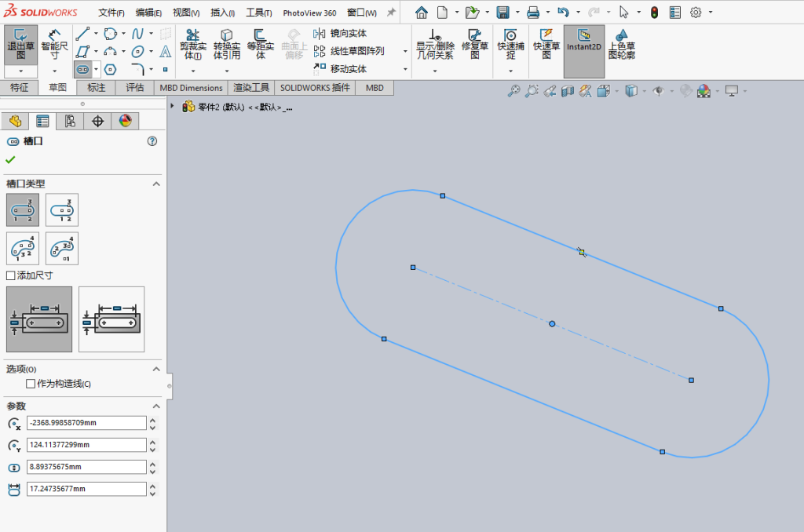Click 移动实体 (Move Entities) button
The image size is (804, 532).
(x=340, y=69)
